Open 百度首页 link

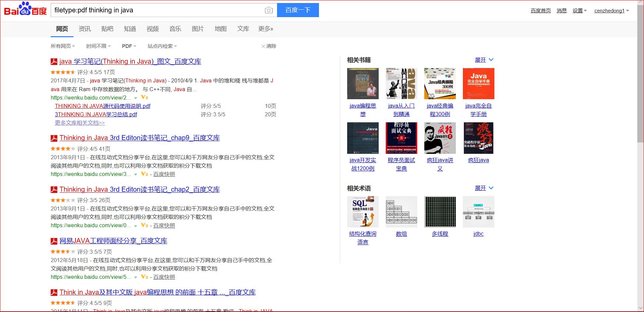541,11
